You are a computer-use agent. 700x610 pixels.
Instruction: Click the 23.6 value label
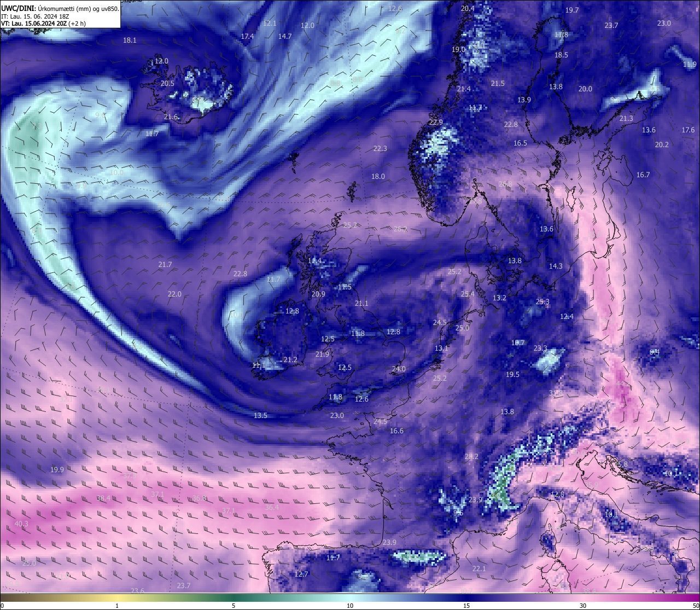pos(137,591)
